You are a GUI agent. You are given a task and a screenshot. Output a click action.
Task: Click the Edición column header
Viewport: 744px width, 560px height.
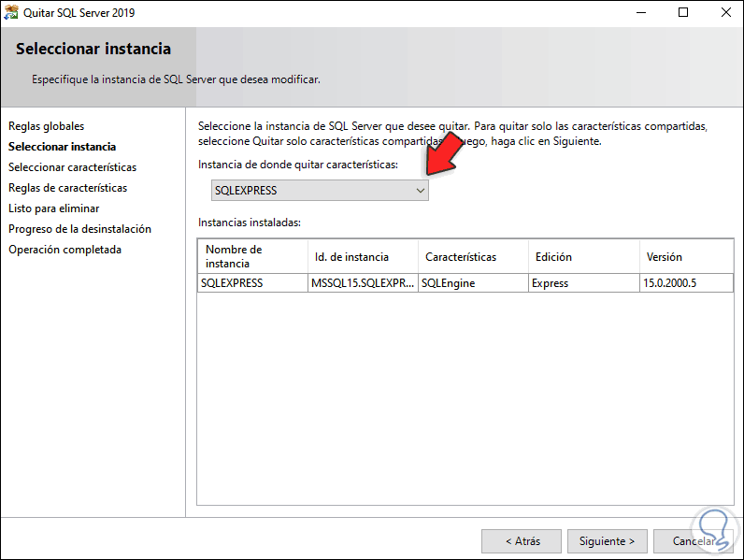point(583,256)
